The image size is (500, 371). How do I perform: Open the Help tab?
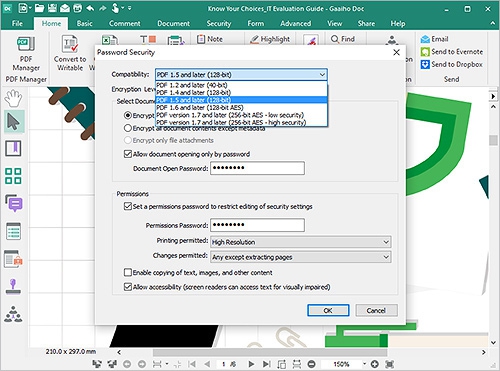(x=398, y=23)
